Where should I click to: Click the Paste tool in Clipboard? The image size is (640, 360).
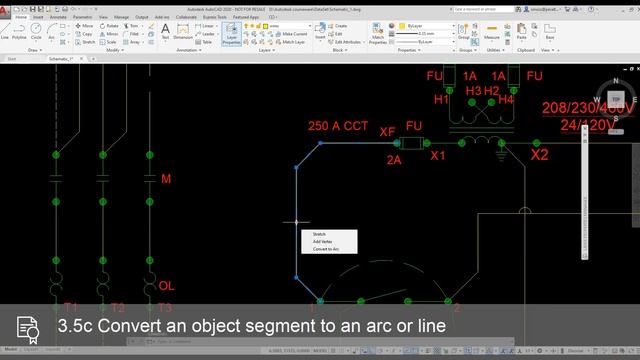(521, 31)
